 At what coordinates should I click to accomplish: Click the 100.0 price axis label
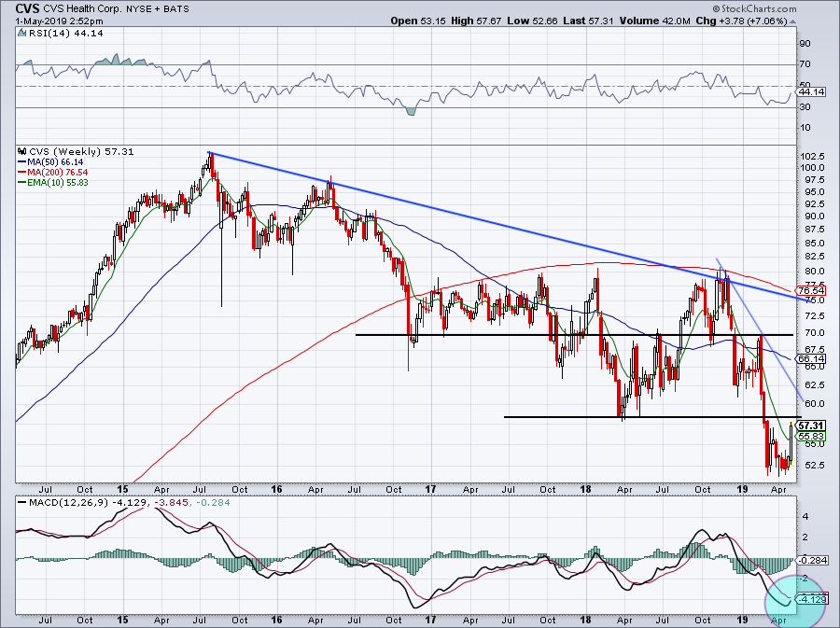(x=813, y=168)
